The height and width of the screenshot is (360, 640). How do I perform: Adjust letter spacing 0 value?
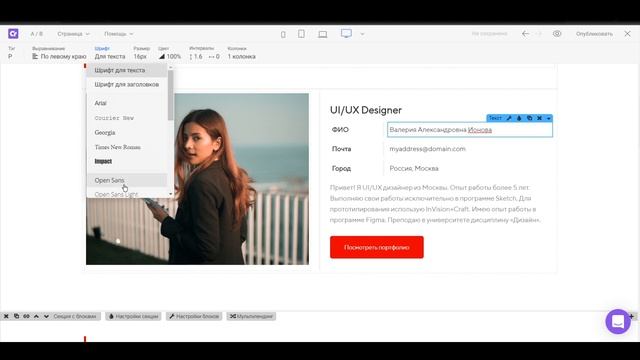[214, 56]
